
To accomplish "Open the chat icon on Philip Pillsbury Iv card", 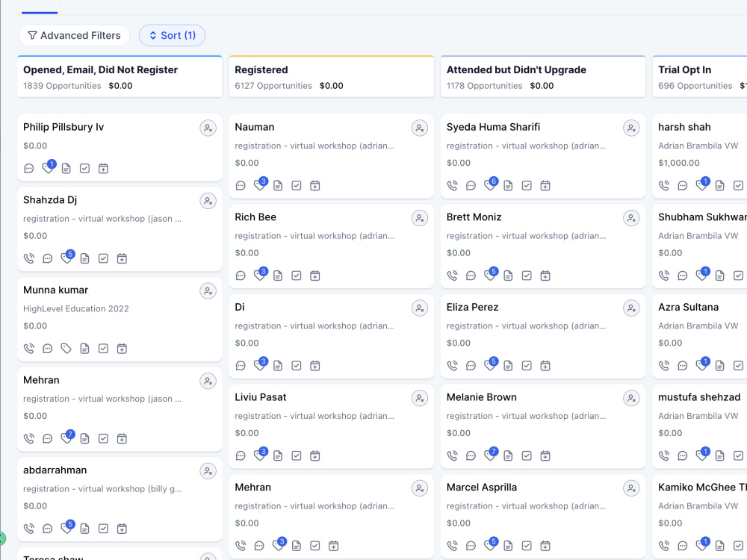I will point(29,169).
